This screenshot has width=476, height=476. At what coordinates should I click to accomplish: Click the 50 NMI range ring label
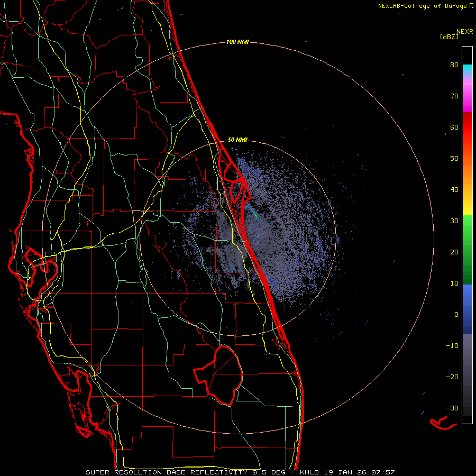(x=237, y=140)
